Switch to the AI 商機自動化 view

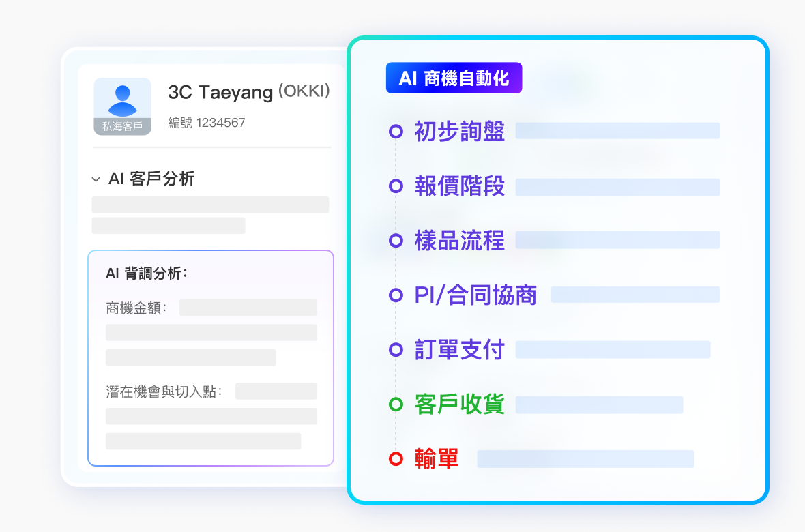(454, 78)
